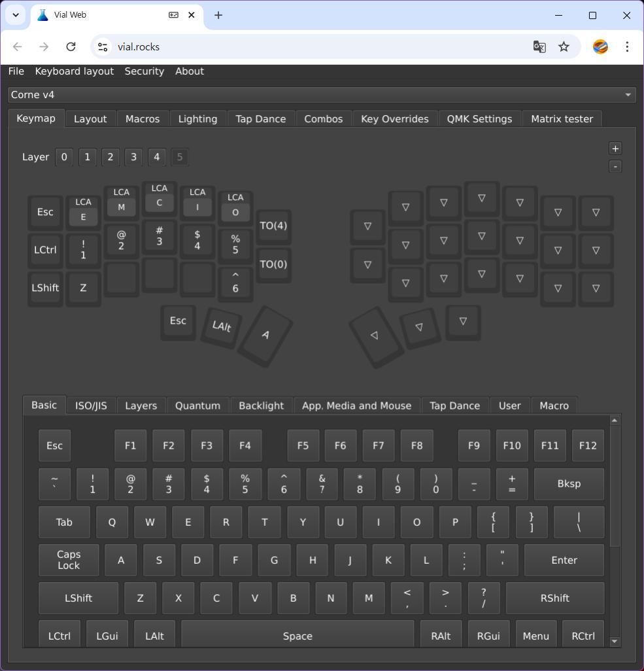Open the Security menu
644x671 pixels.
[144, 71]
